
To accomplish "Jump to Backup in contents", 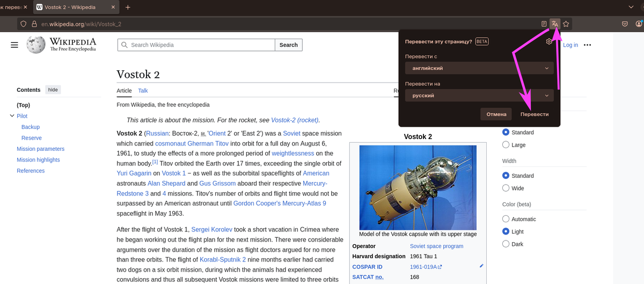I will [x=31, y=127].
